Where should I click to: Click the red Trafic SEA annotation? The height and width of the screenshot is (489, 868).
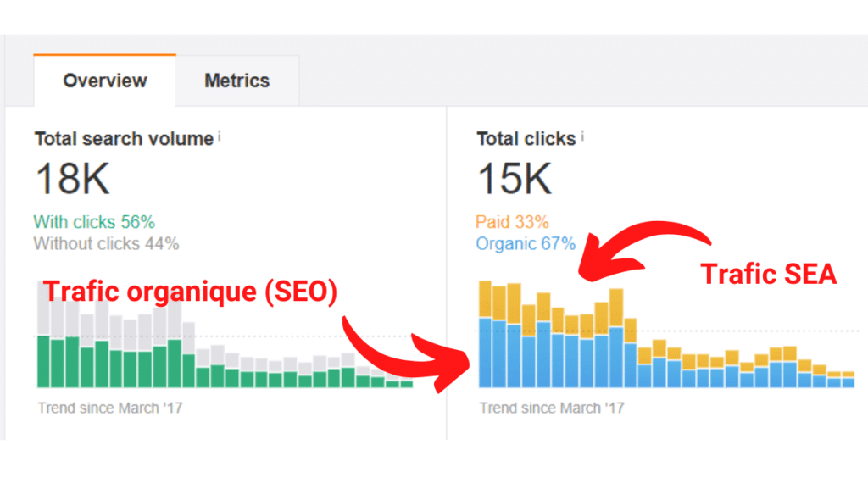coord(768,274)
